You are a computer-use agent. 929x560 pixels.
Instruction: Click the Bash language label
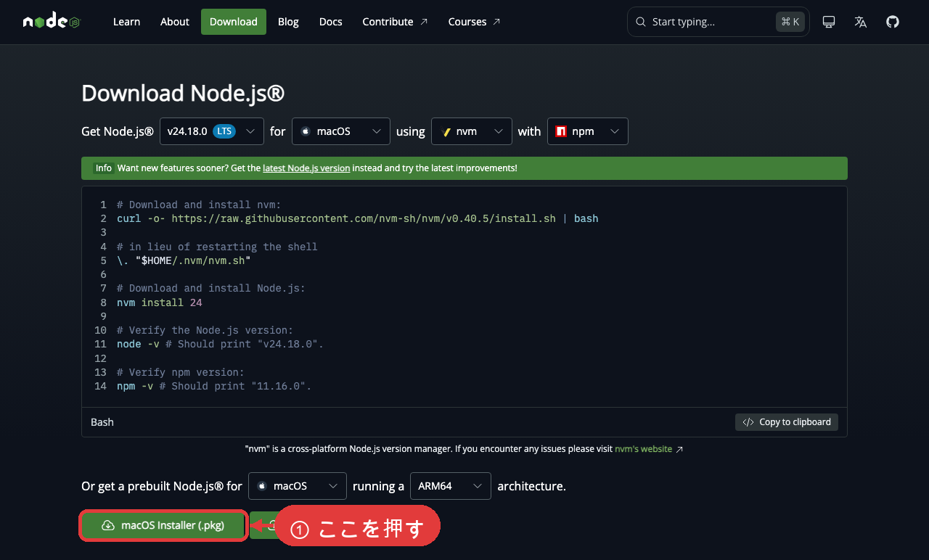(102, 422)
